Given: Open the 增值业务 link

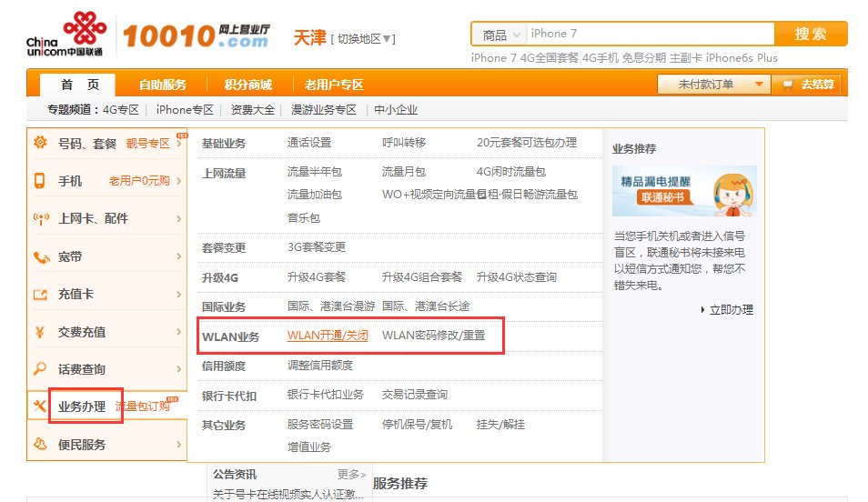Looking at the screenshot, I should (x=308, y=447).
